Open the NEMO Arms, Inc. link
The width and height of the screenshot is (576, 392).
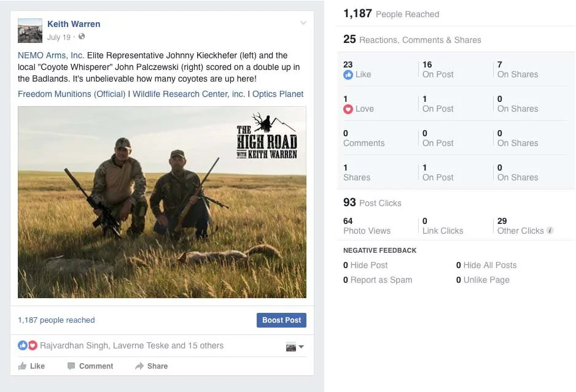(51, 55)
